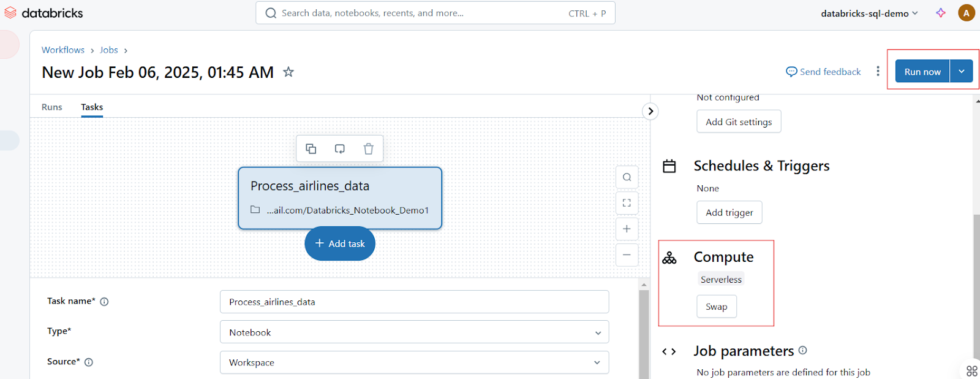The image size is (980, 379).
Task: Click the job title New Job Feb 06
Action: (x=158, y=72)
